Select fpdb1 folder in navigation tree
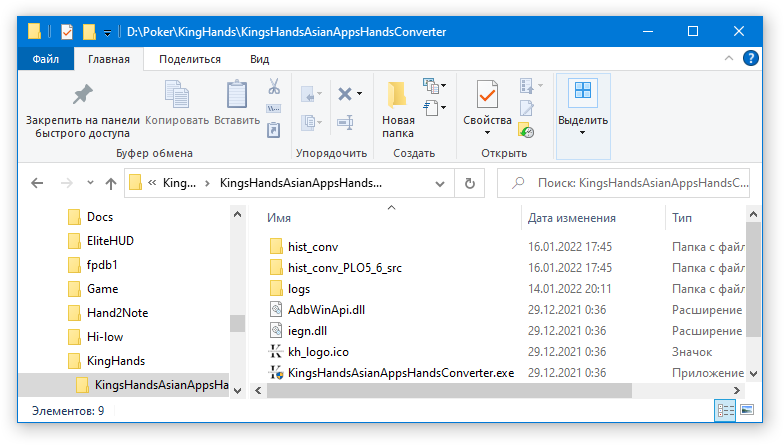Viewport: 784px width, 445px height. 92,264
